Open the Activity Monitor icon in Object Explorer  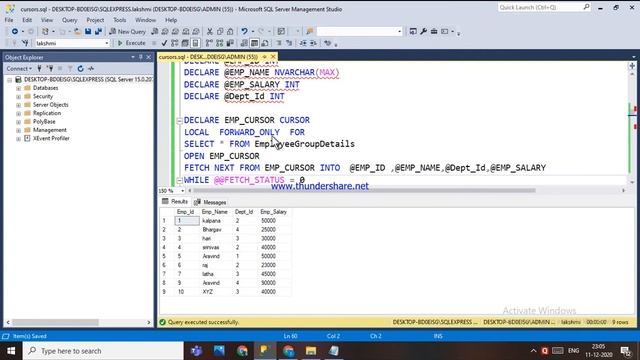tap(91, 69)
